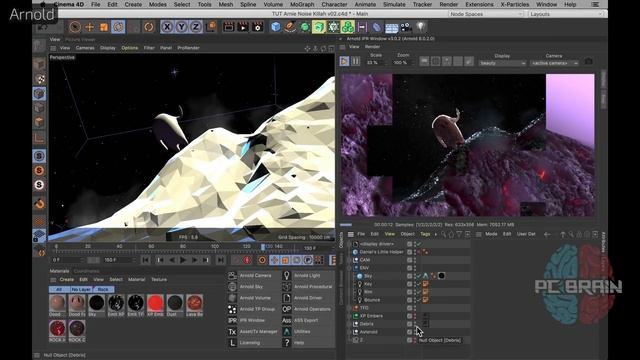Screen dimensions: 640x360
Task: Click the Arnold Camera icon
Action: point(232,276)
